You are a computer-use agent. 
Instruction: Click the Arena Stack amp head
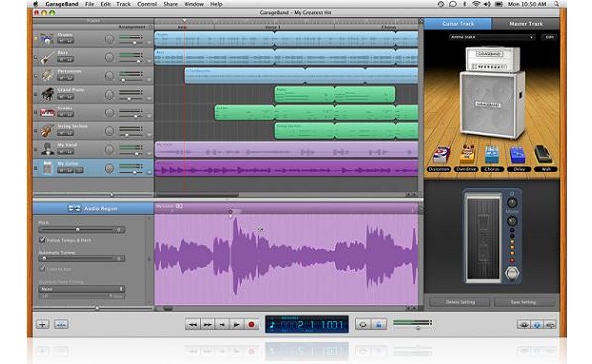point(492,59)
